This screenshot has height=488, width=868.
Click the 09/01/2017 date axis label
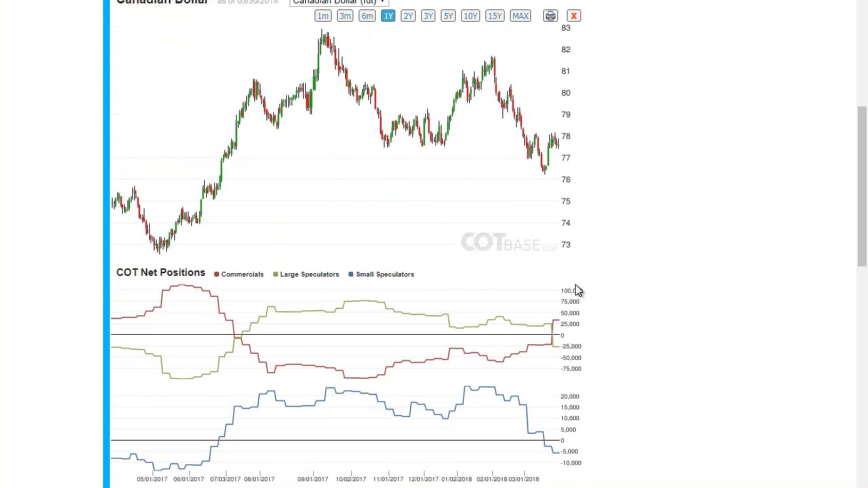point(313,479)
